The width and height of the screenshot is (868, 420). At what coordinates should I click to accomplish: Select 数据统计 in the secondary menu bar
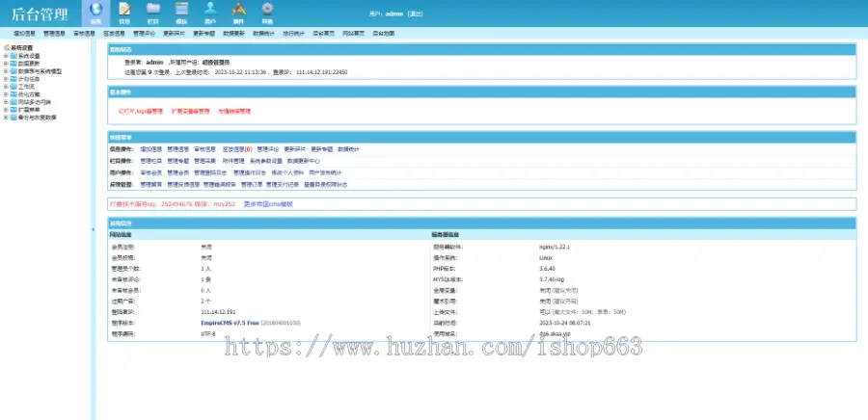coord(263,34)
